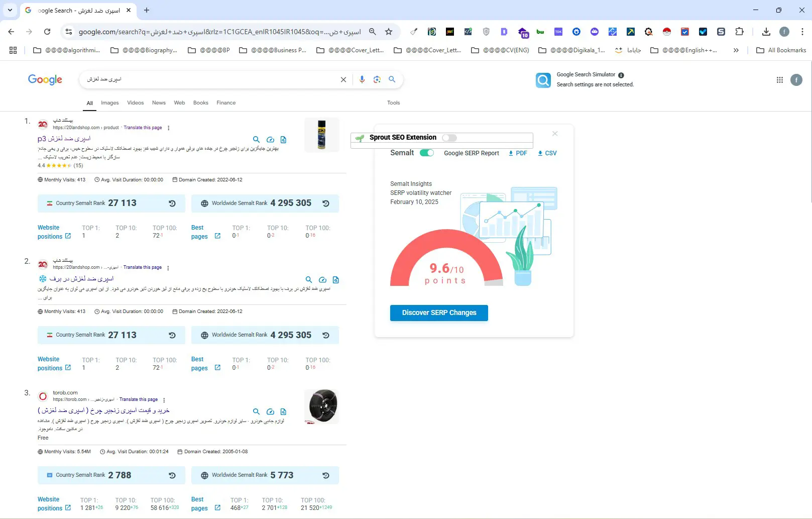Click Google Search Simulator info icon

coord(621,75)
